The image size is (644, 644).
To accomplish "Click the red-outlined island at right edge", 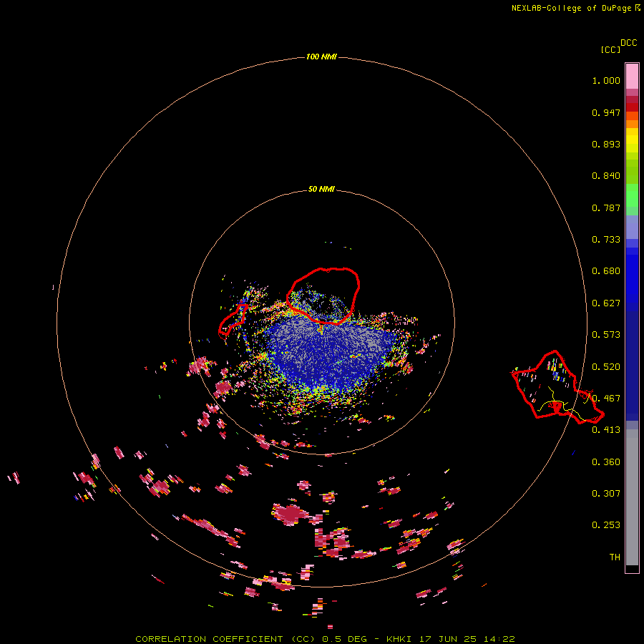I will (x=557, y=387).
